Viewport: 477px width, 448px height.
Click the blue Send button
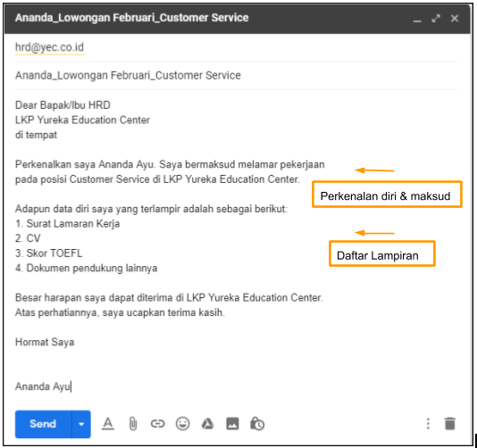[43, 424]
